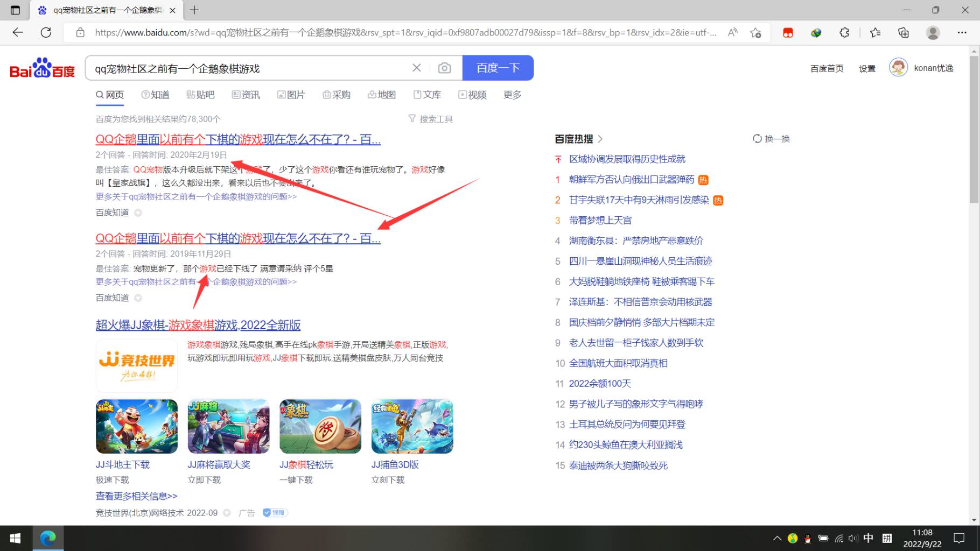
Task: Open the 设置 link at top right
Action: pyautogui.click(x=867, y=68)
